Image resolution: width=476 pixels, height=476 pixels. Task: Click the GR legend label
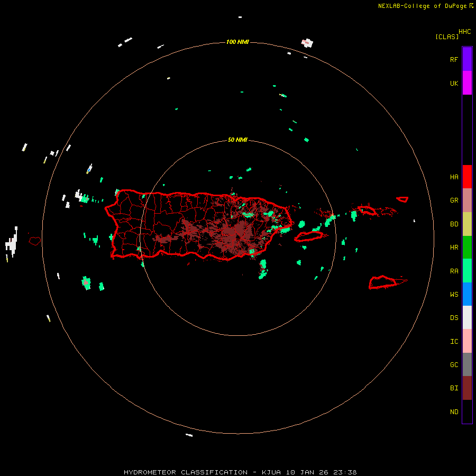click(454, 200)
